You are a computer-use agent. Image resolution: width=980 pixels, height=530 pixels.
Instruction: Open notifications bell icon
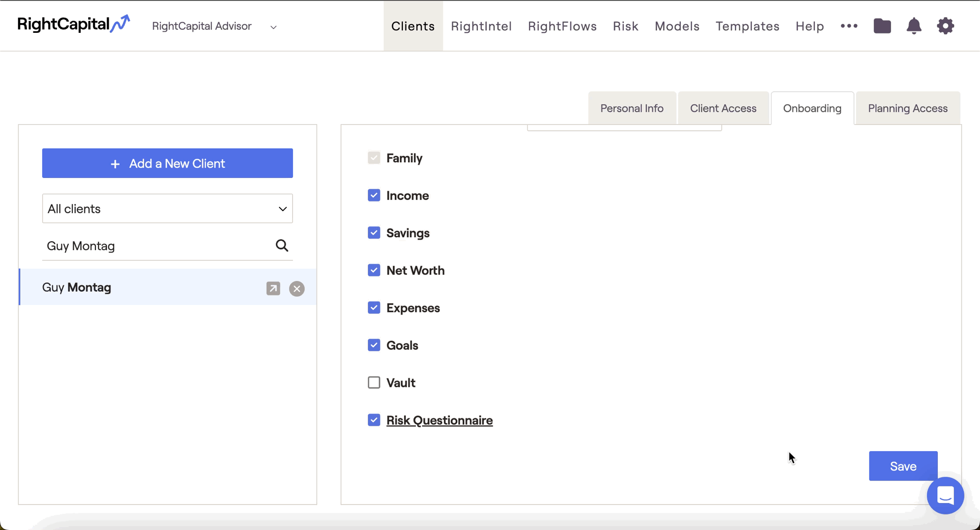[x=914, y=26]
